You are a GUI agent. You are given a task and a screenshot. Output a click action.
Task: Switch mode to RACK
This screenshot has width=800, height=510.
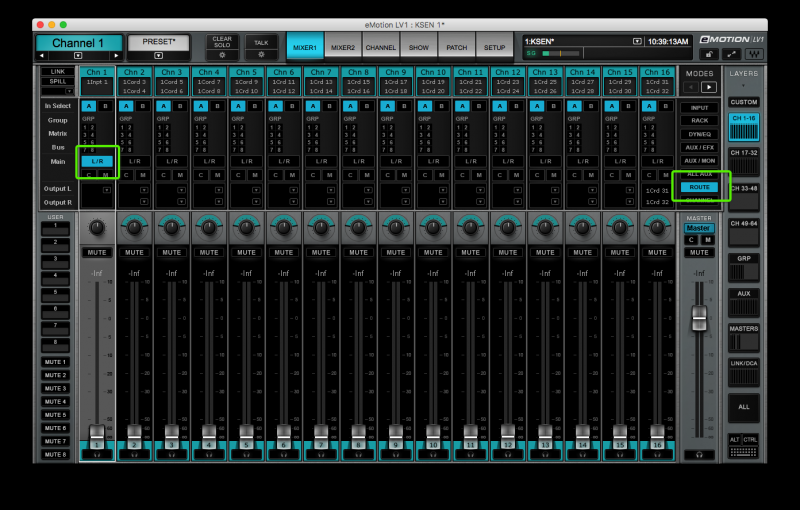[699, 121]
